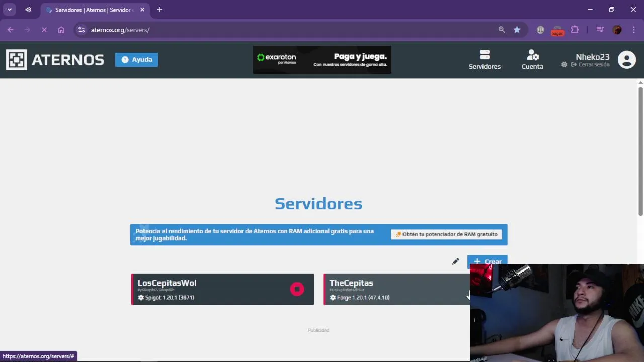
Task: Create a new server with Crear
Action: click(x=488, y=261)
